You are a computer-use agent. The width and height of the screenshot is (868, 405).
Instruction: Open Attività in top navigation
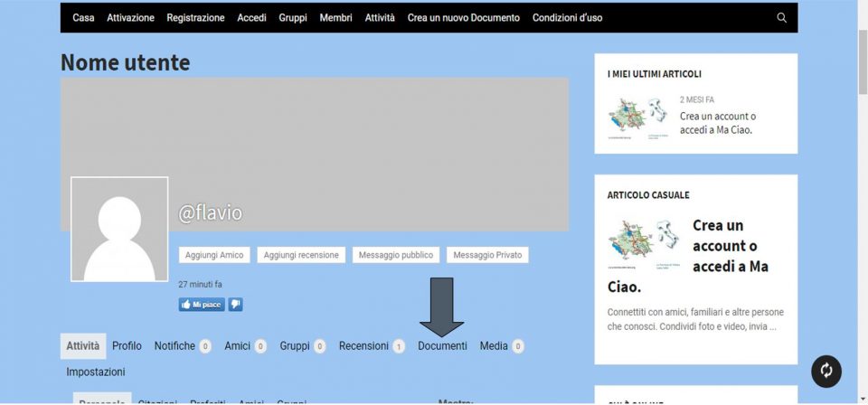coord(380,18)
